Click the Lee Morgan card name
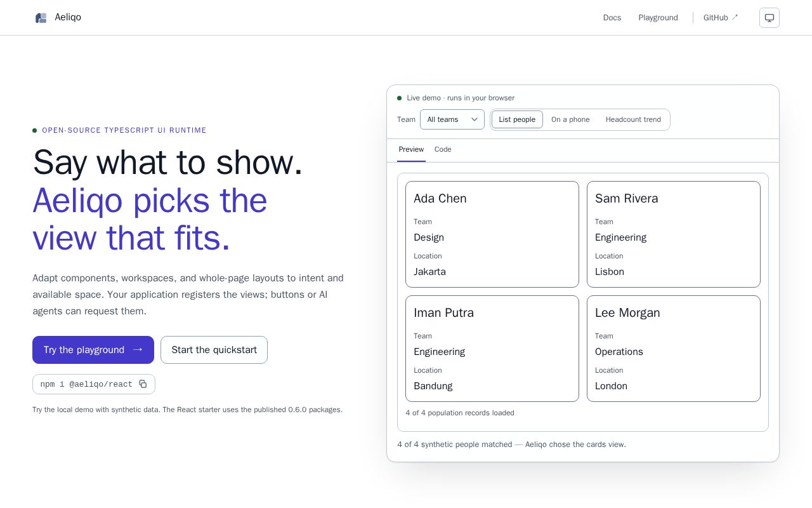 click(627, 313)
